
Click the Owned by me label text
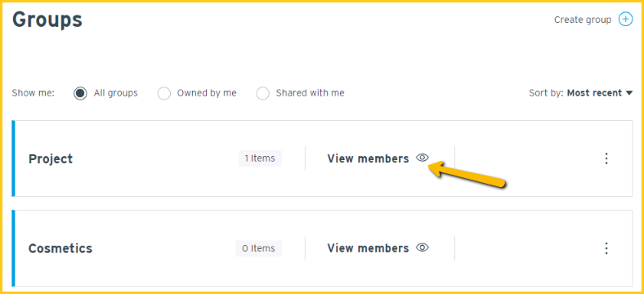click(207, 93)
